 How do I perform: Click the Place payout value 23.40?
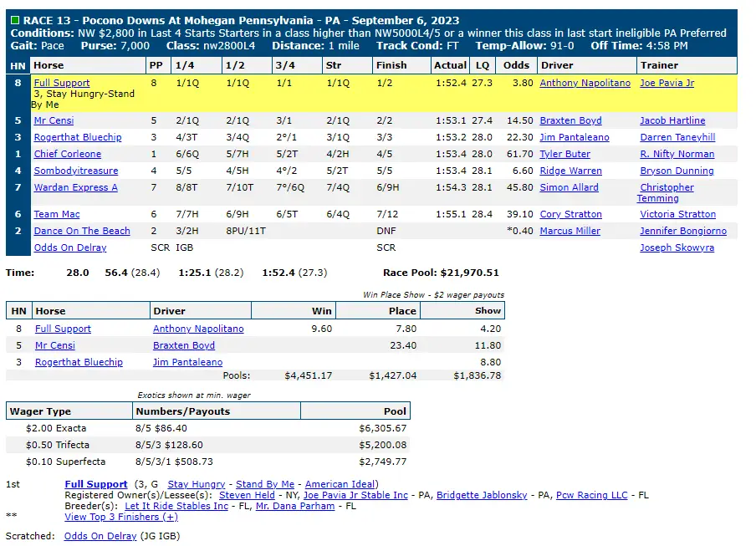point(403,345)
